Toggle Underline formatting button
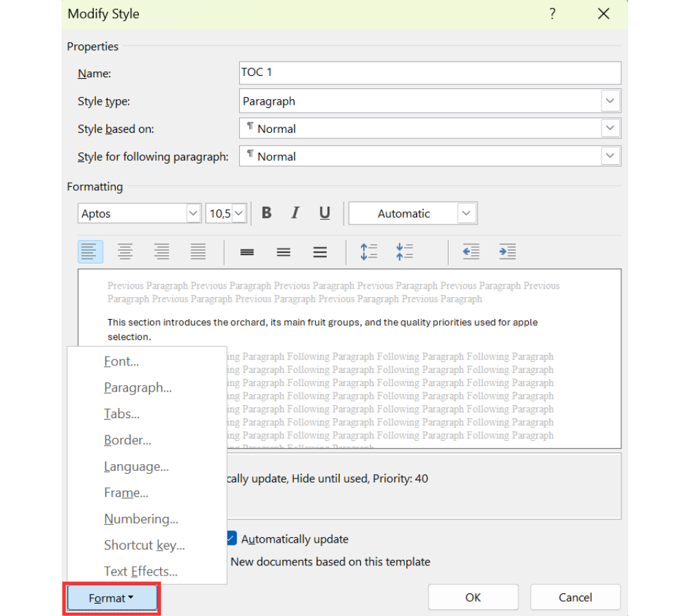The image size is (685, 616). point(324,213)
